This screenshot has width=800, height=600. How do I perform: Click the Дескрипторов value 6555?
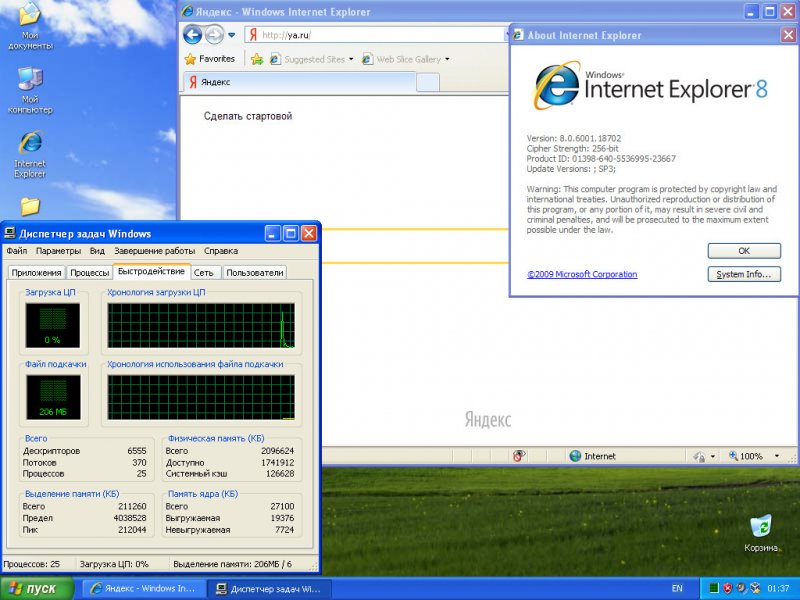coord(137,451)
